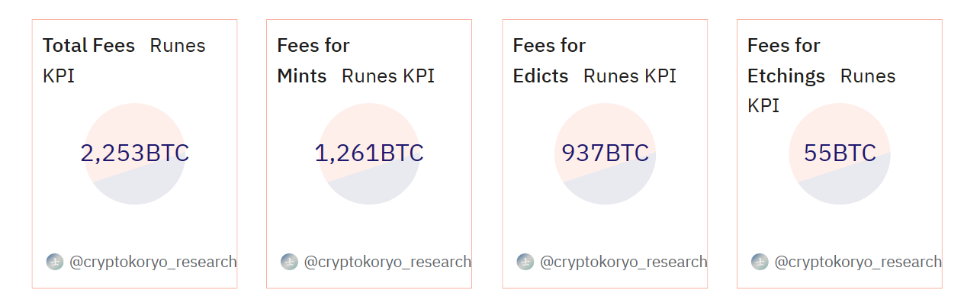Click Runes KPI label in Mints card

pos(388,76)
